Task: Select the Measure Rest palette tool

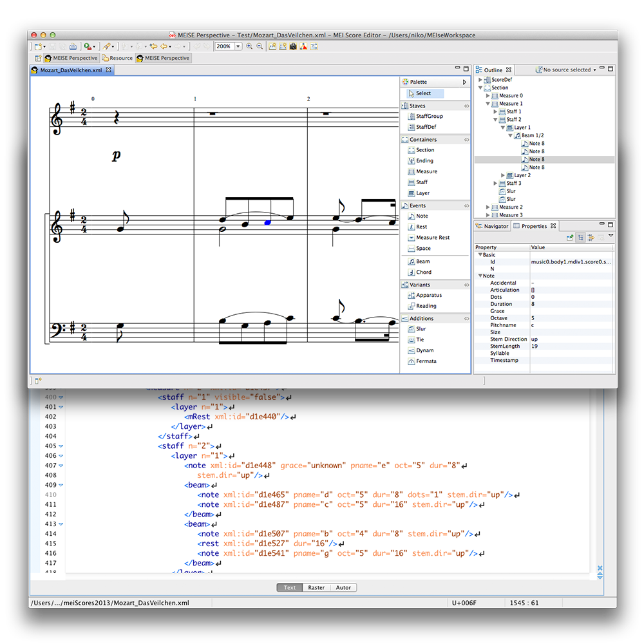Action: [x=432, y=238]
